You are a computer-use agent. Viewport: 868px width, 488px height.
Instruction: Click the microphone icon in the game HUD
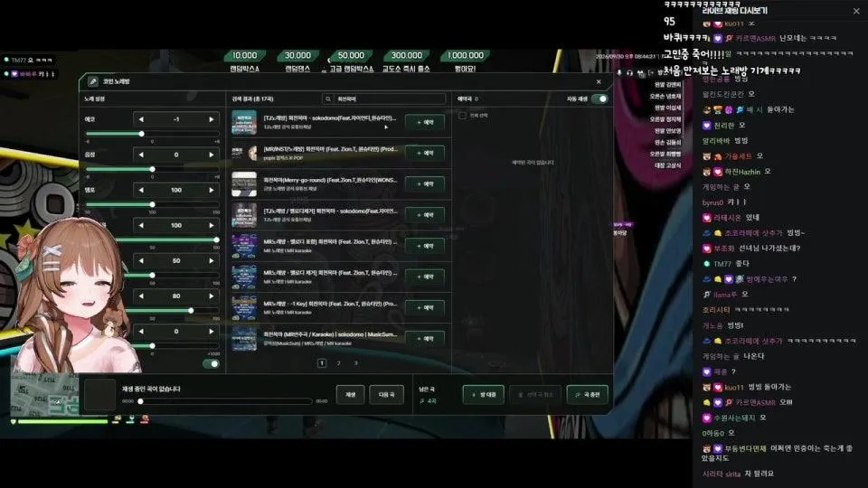(619, 73)
